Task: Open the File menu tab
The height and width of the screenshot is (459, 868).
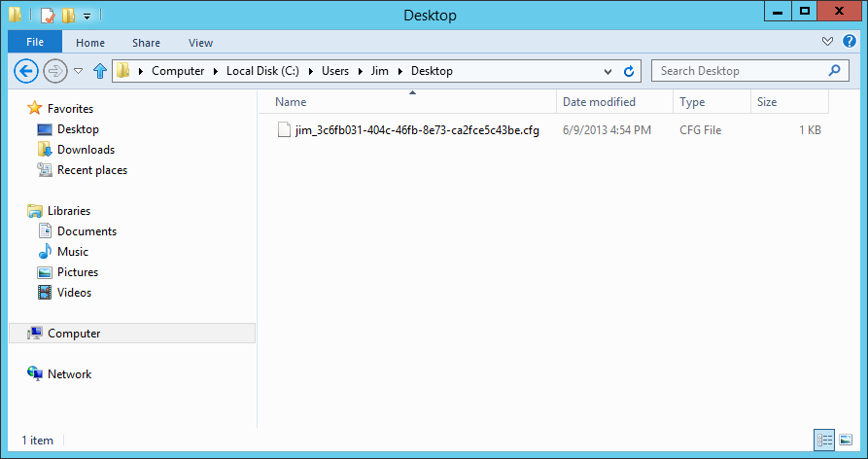Action: (35, 42)
